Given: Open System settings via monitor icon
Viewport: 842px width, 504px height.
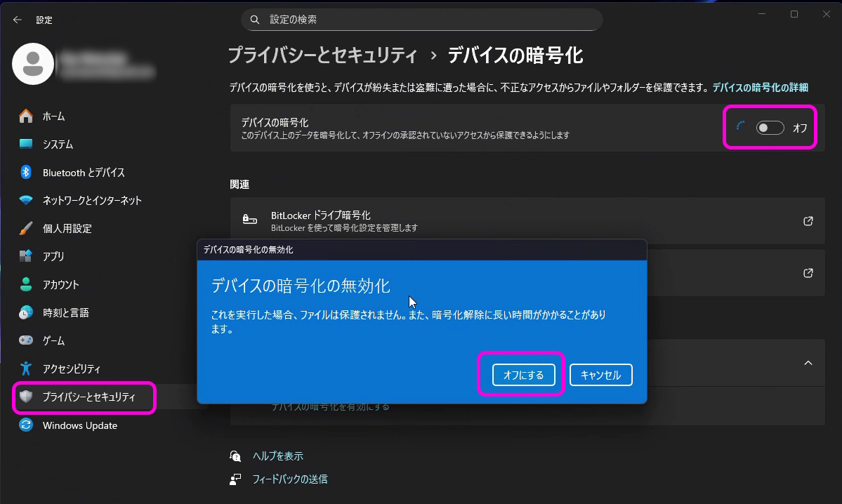Looking at the screenshot, I should tap(26, 144).
